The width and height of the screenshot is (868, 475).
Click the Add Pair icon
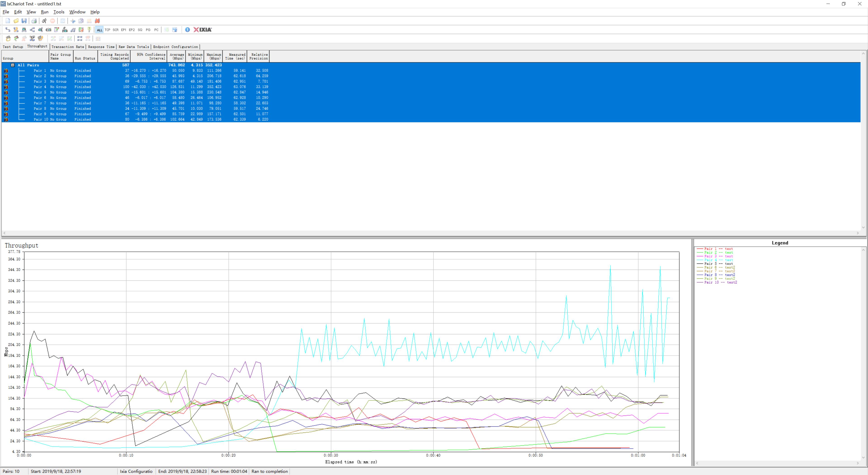pos(8,30)
